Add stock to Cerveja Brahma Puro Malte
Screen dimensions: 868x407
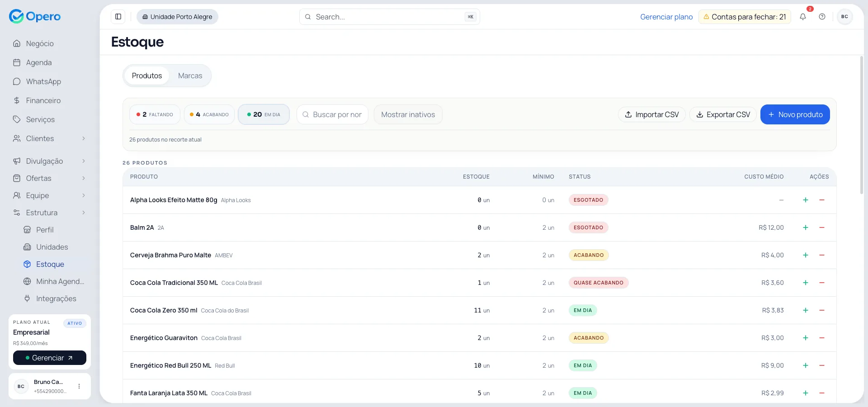[x=806, y=255]
